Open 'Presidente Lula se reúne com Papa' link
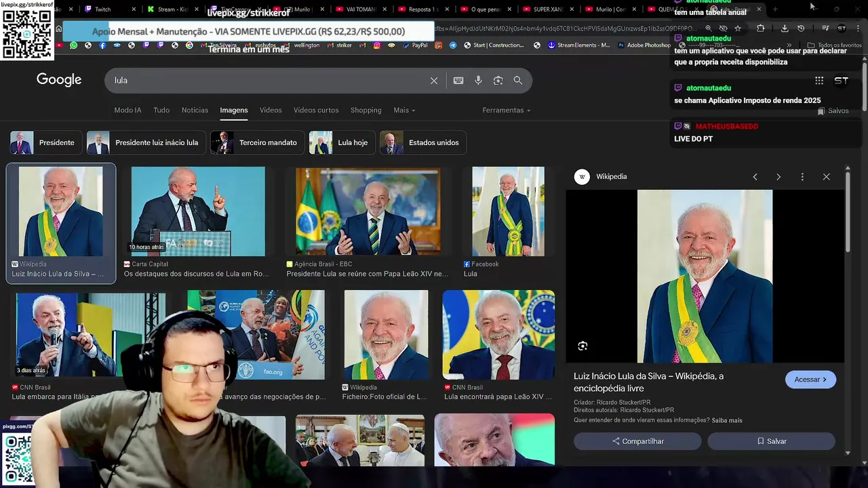868x488 pixels. coord(368,274)
